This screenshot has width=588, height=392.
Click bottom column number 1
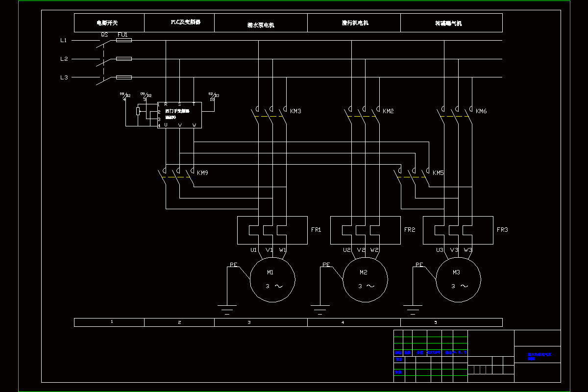(x=112, y=321)
